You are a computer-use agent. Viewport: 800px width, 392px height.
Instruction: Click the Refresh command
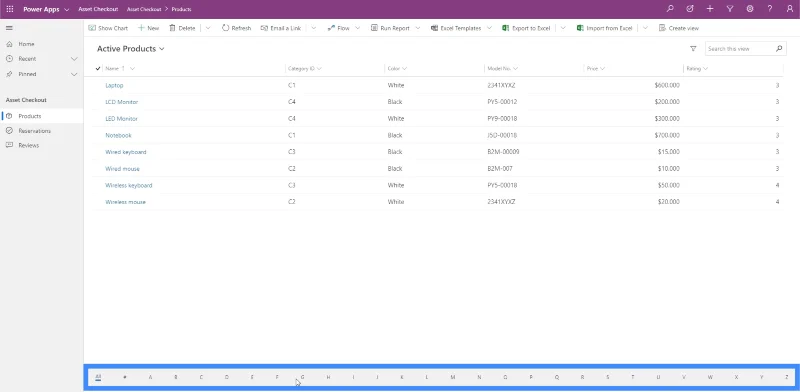point(236,28)
